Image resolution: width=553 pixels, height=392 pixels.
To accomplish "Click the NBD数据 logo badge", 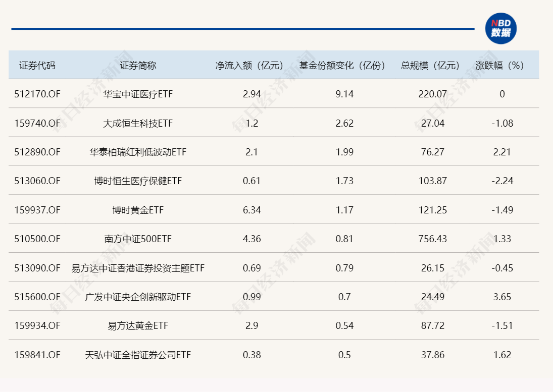I will click(x=501, y=28).
